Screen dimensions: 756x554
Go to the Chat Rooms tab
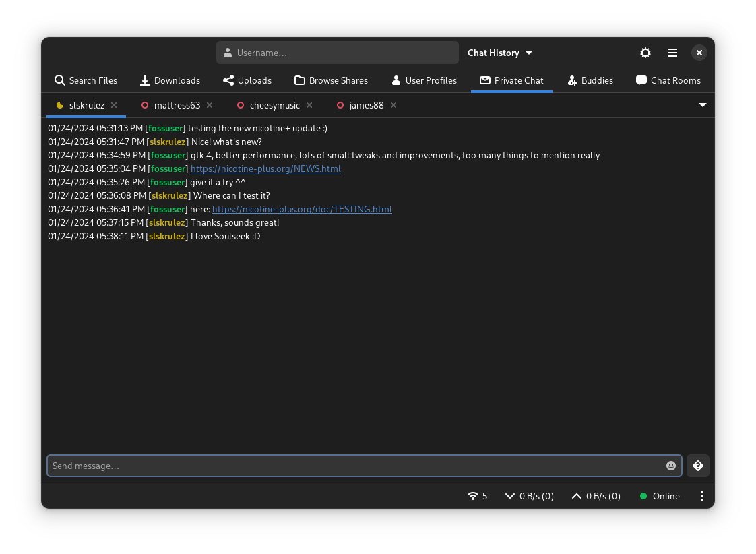pos(668,80)
